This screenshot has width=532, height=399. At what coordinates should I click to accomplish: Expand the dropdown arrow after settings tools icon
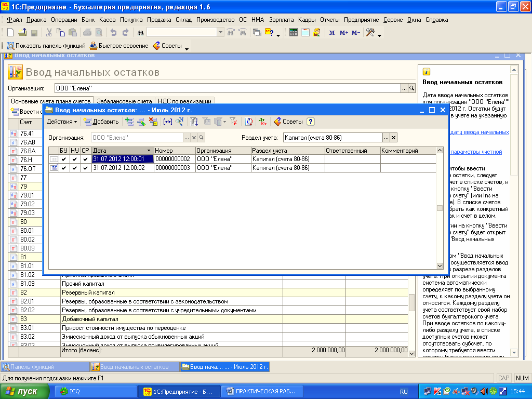coord(379,35)
